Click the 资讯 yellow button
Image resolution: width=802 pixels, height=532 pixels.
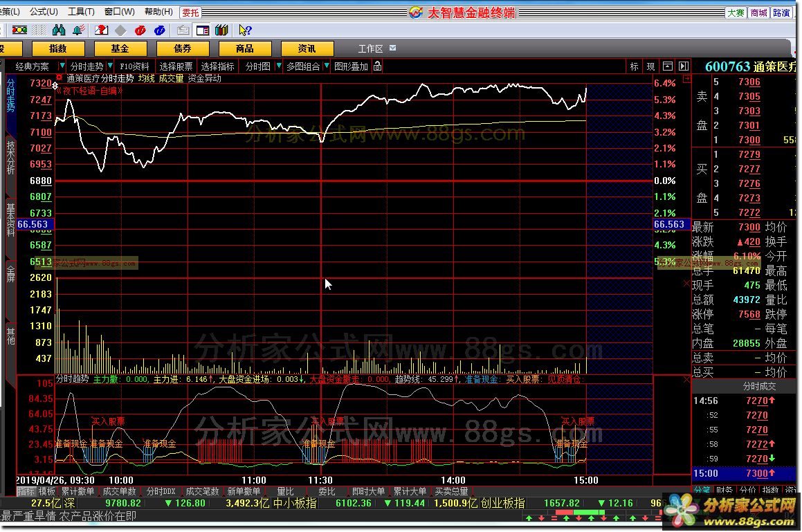[307, 48]
